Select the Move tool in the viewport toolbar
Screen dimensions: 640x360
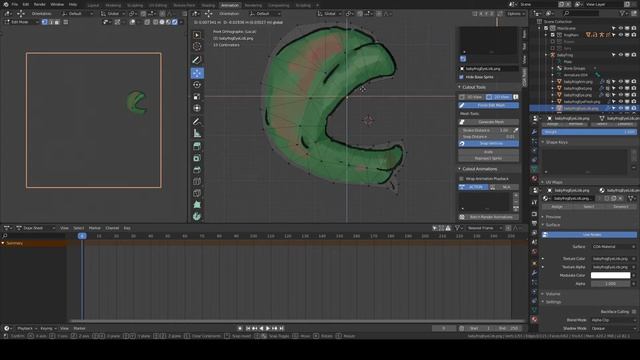[197, 73]
